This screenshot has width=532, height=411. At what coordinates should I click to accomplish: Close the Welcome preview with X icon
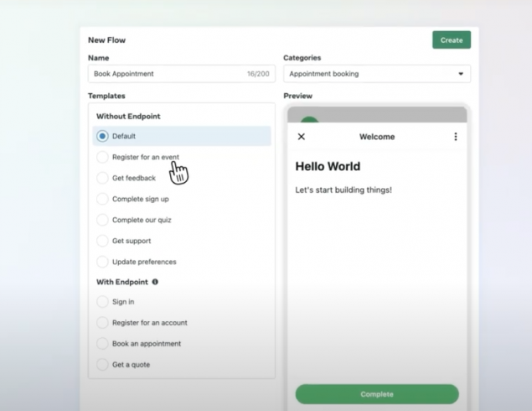pyautogui.click(x=302, y=137)
